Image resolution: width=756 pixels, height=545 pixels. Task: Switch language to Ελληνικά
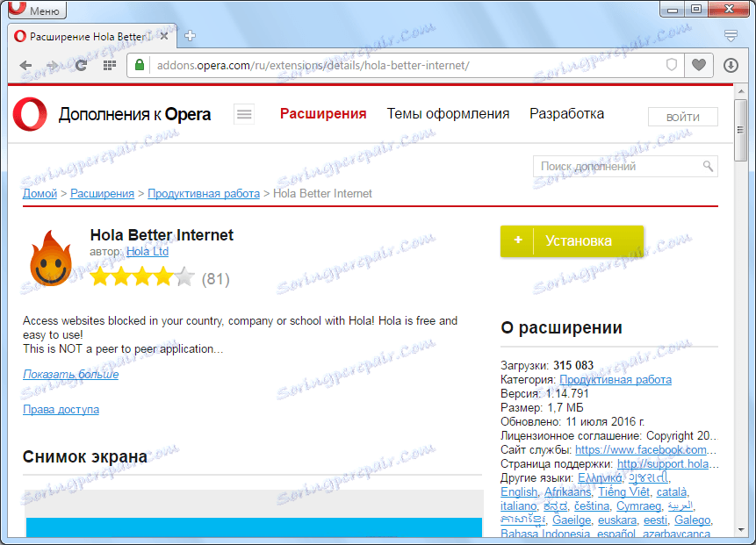tap(600, 478)
